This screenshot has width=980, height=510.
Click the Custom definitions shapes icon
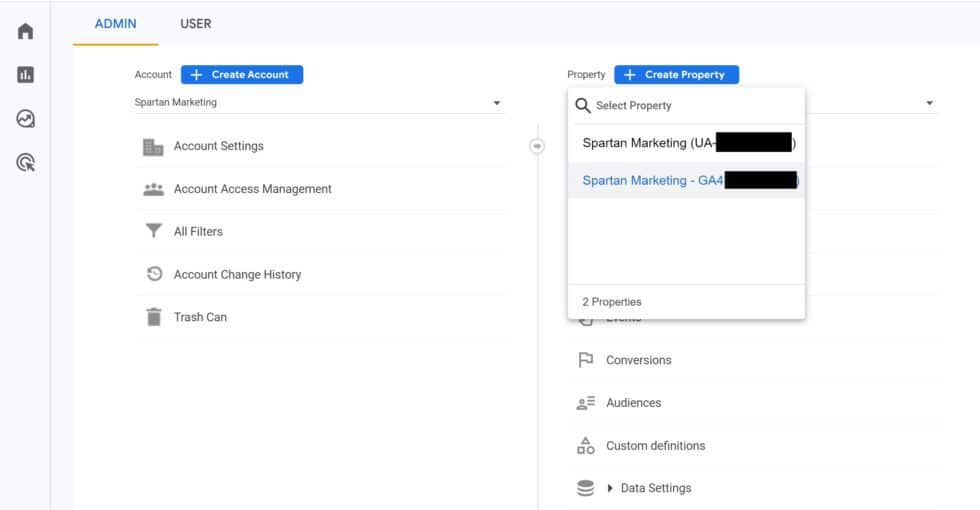tap(586, 446)
